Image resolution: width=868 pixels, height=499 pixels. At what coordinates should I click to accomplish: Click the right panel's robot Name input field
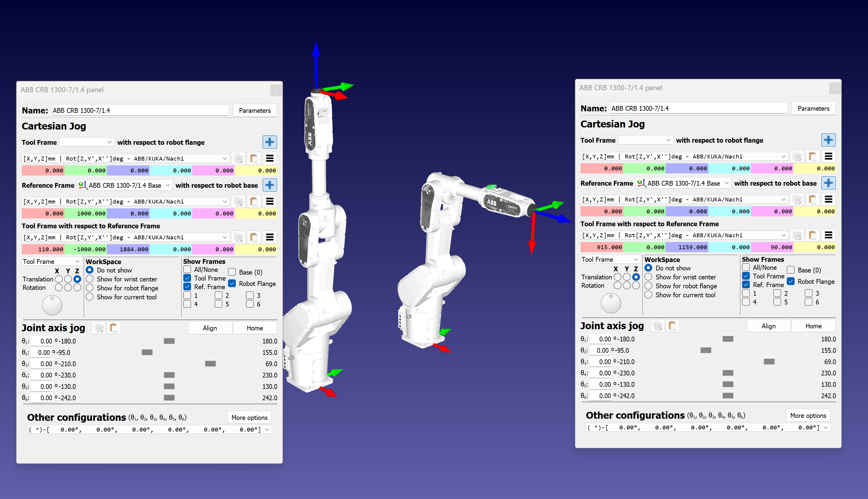click(698, 108)
